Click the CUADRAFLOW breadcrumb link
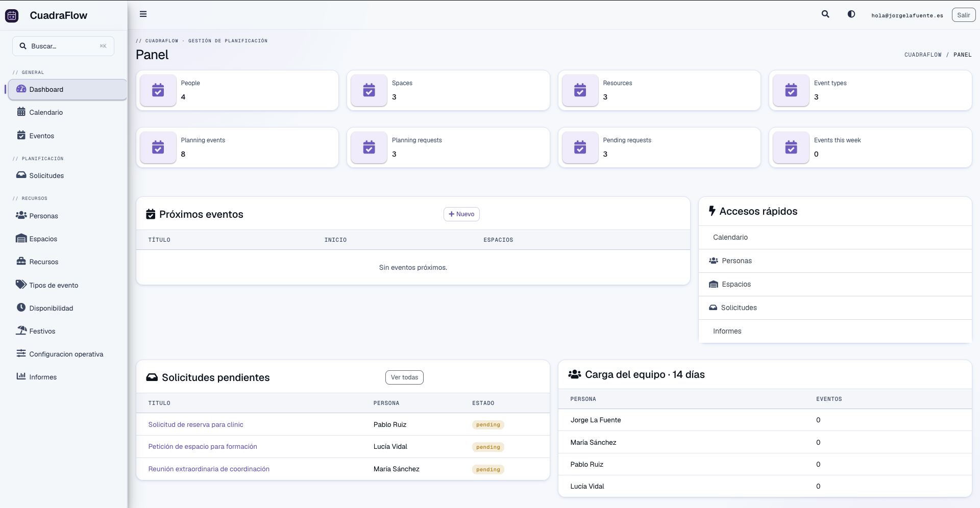 click(923, 55)
